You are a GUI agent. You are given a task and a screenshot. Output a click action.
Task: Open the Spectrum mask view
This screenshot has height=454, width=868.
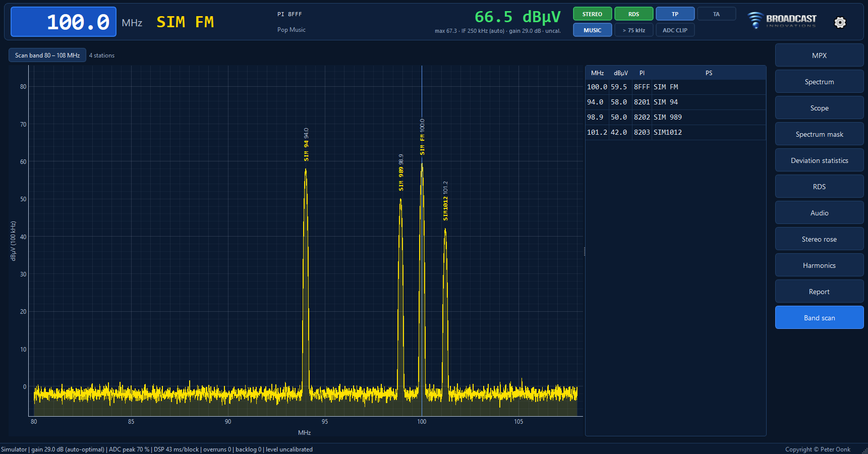(819, 134)
